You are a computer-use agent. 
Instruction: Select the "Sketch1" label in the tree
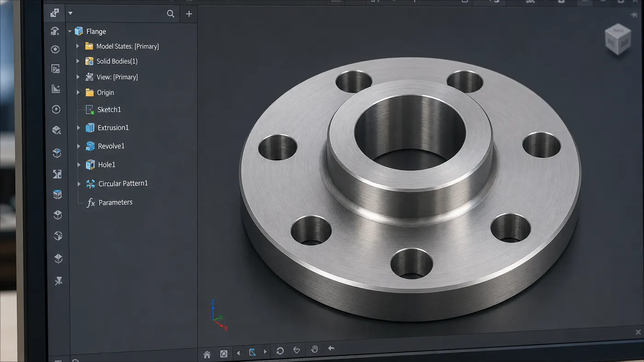tap(109, 110)
